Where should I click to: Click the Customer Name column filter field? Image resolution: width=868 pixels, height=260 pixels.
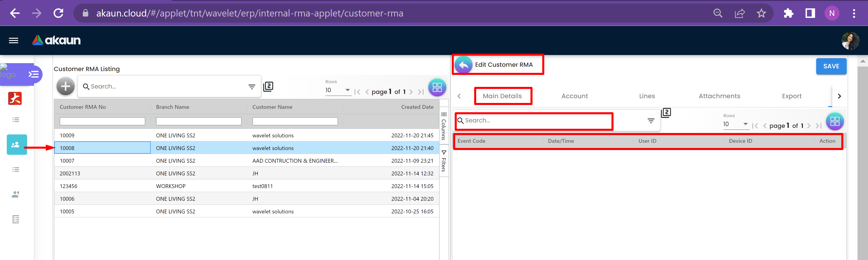click(x=295, y=121)
